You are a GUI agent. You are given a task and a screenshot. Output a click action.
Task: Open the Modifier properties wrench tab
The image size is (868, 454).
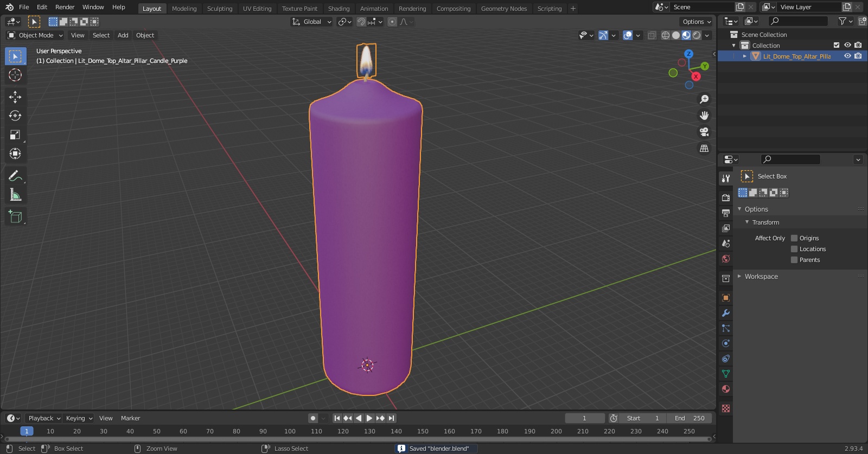pos(726,313)
